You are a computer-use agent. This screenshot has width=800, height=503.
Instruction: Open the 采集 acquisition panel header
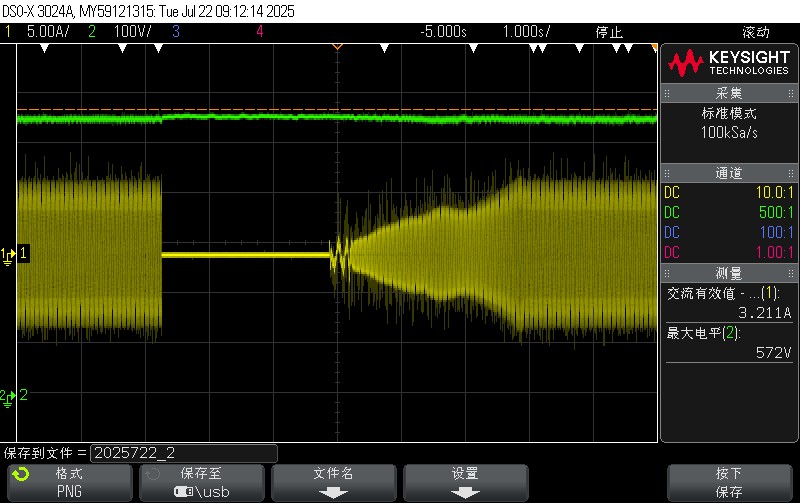point(729,93)
